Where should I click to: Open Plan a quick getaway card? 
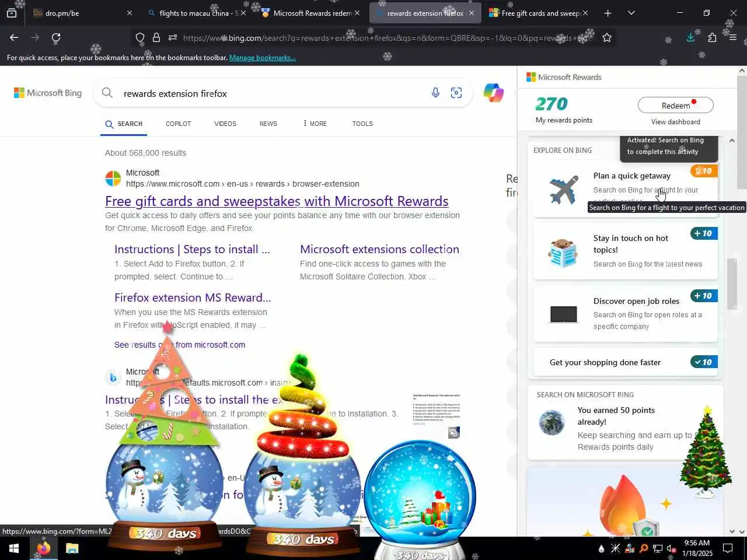(626, 188)
